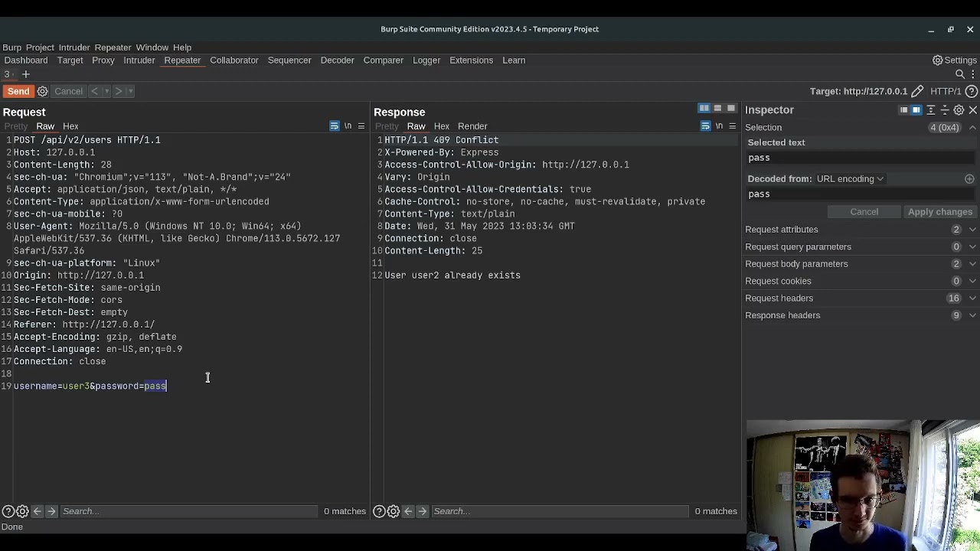Open Repeater tab search magnifier
The image size is (980, 551).
tap(960, 75)
